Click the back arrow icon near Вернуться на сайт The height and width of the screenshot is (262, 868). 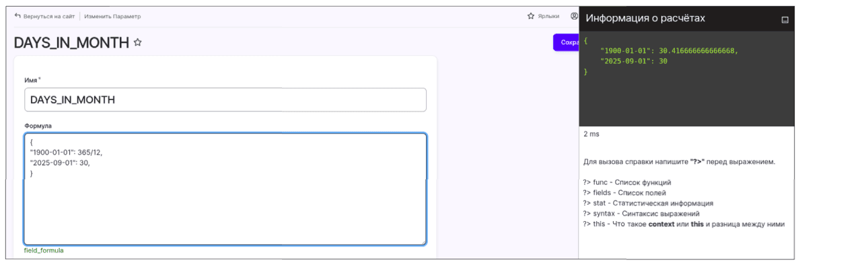click(17, 15)
